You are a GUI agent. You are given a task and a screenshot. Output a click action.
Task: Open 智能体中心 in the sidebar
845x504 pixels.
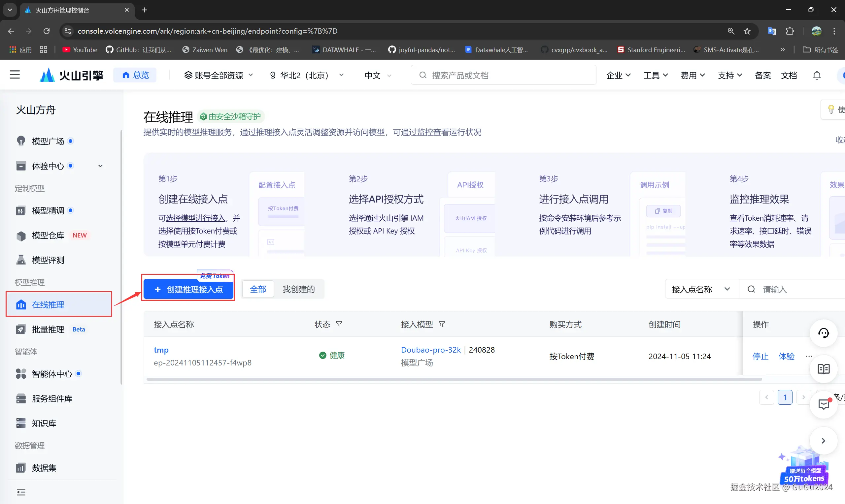[52, 374]
